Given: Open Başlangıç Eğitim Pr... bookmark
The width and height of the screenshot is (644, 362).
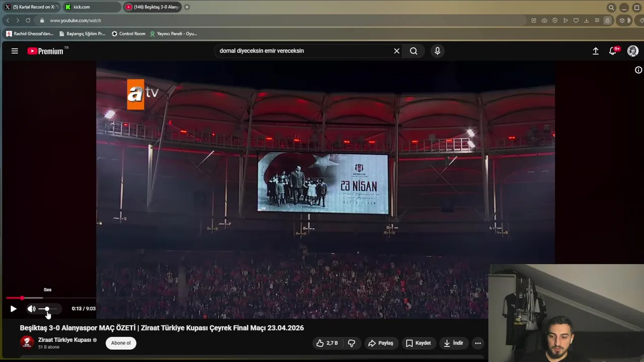Looking at the screenshot, I should click(x=82, y=34).
